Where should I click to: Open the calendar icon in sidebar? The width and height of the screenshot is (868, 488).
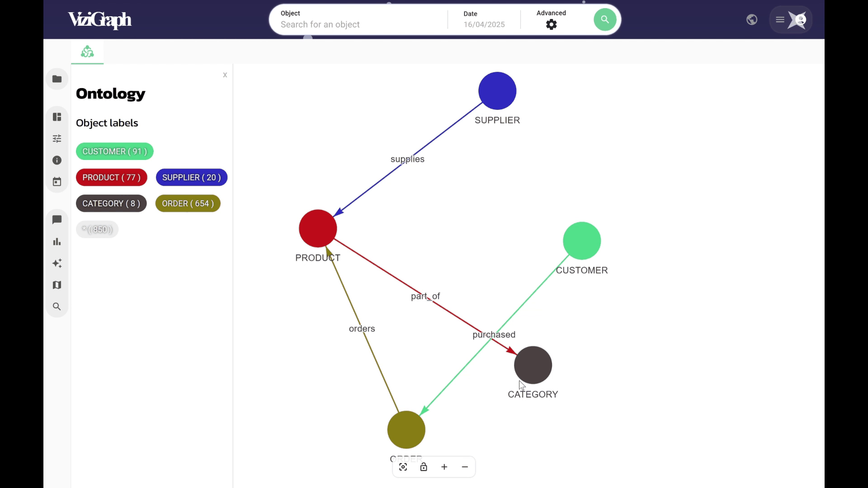coord(57,181)
